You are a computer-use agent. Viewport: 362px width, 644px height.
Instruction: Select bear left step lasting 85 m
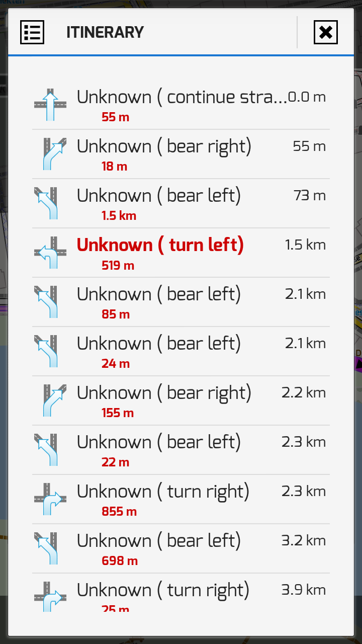point(158,294)
